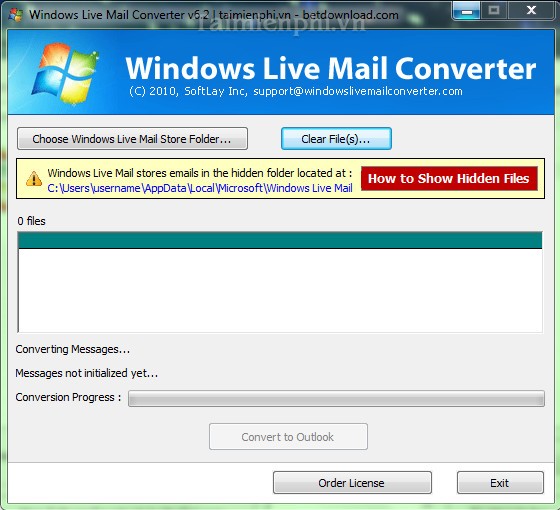Click Choose Windows Live Mail Store Folder button
The width and height of the screenshot is (560, 510).
132,139
